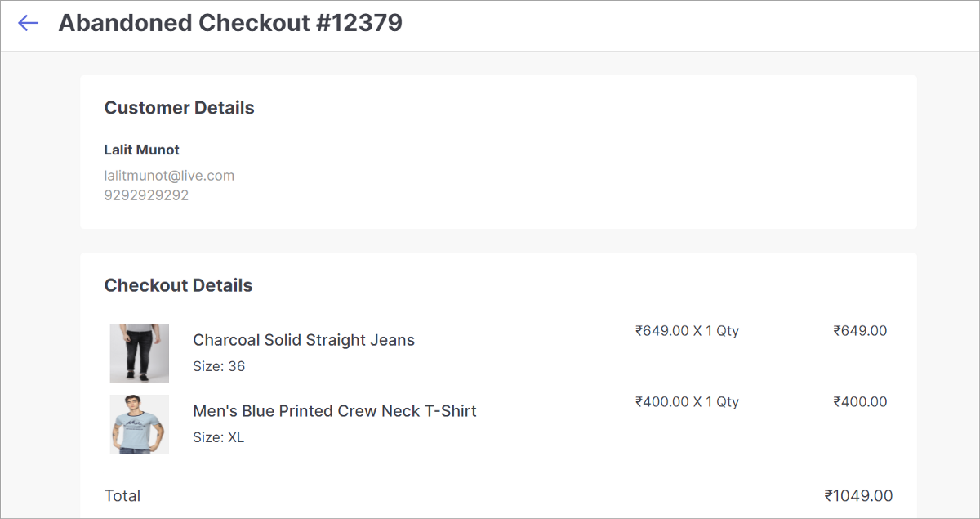The image size is (980, 519).
Task: Click the T-shirt line total ₹400.00
Action: [x=860, y=401]
